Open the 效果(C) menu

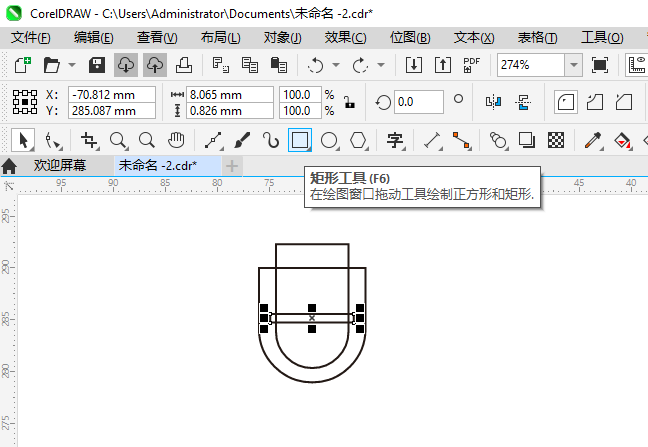coord(345,38)
